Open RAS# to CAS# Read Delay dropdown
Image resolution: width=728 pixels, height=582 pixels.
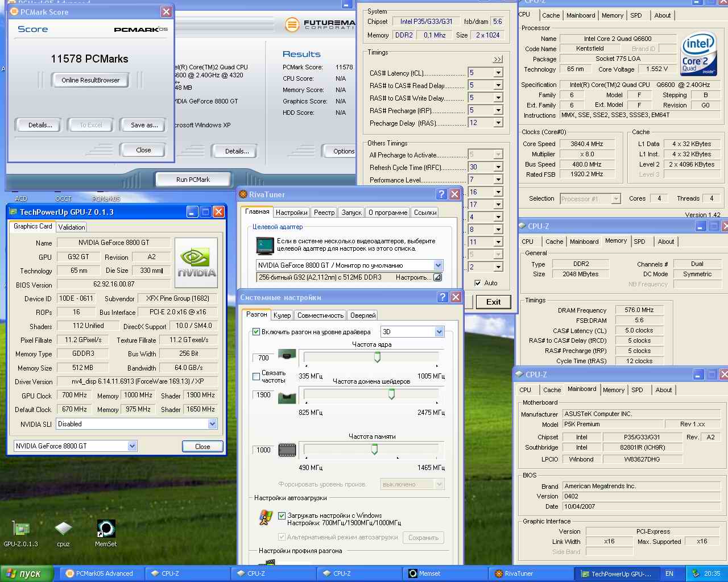[498, 85]
